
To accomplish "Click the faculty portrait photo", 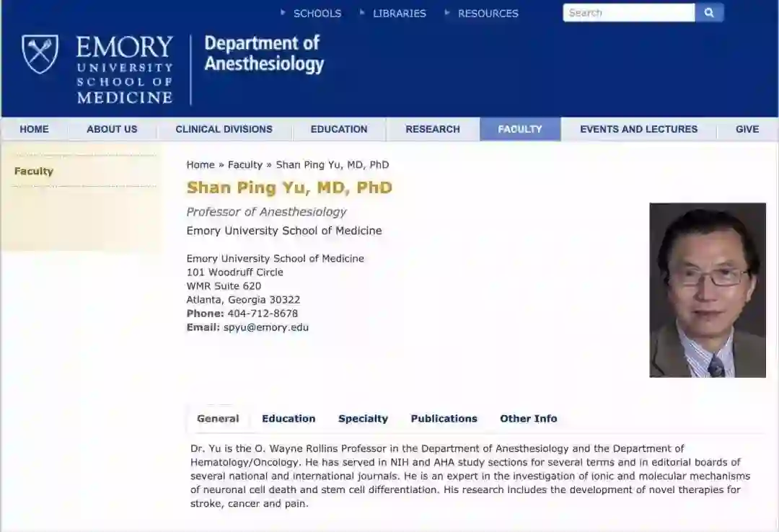I will click(x=708, y=290).
